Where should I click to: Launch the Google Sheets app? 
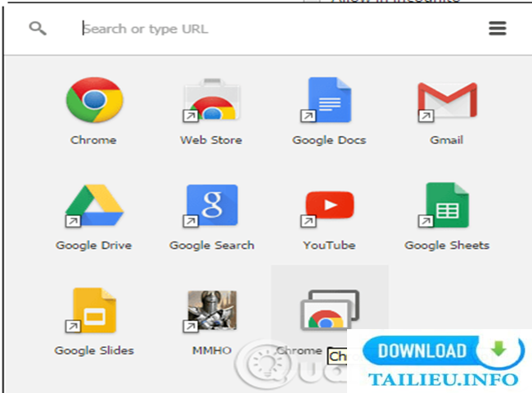tap(444, 205)
